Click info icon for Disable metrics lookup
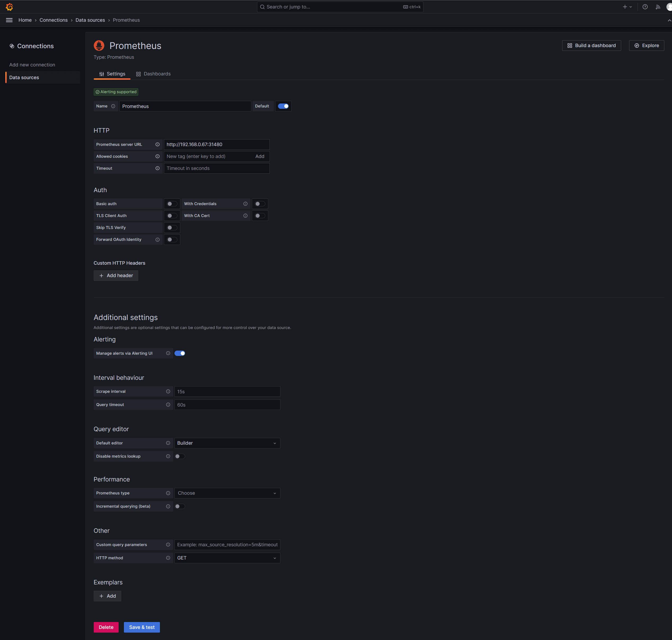672x640 pixels. point(168,456)
